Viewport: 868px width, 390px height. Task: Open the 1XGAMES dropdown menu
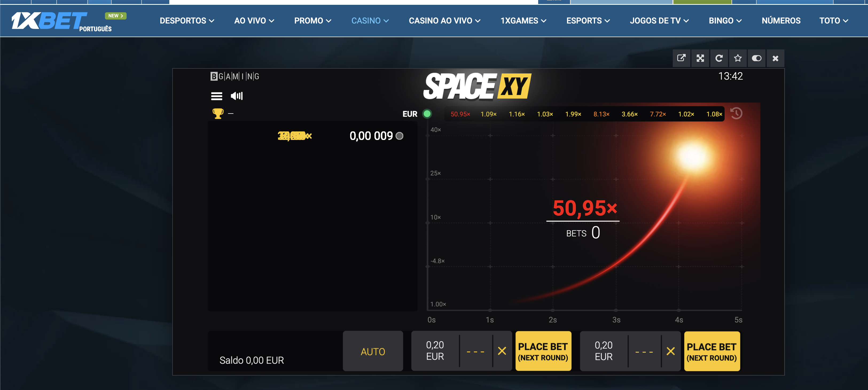(x=523, y=21)
